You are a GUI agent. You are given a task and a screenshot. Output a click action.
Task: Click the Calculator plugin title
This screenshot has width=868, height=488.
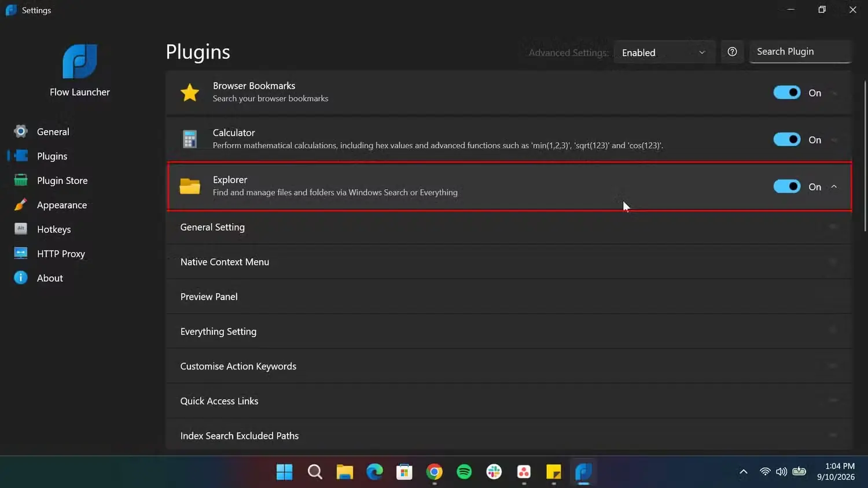(234, 132)
